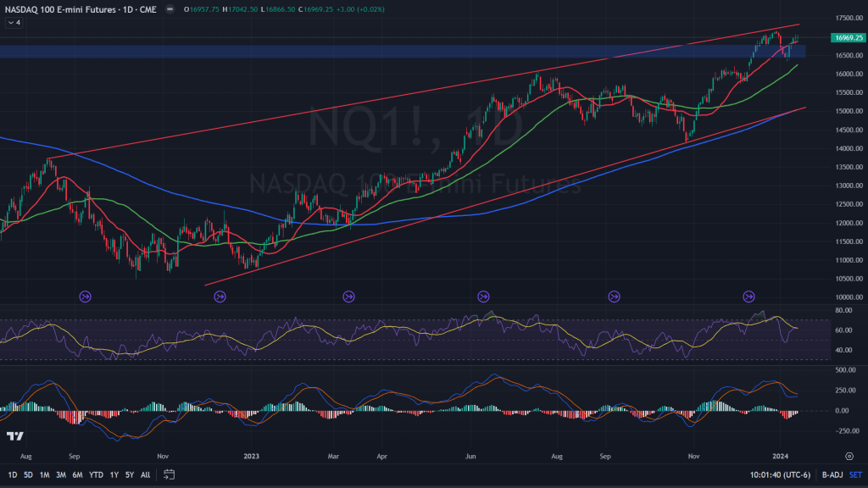Click the rightmost contract rollover marker near 2024
The width and height of the screenshot is (868, 488).
coord(748,297)
